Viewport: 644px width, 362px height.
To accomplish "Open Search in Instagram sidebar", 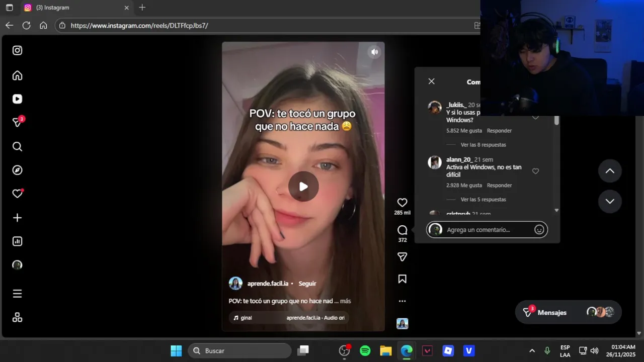I will [17, 146].
